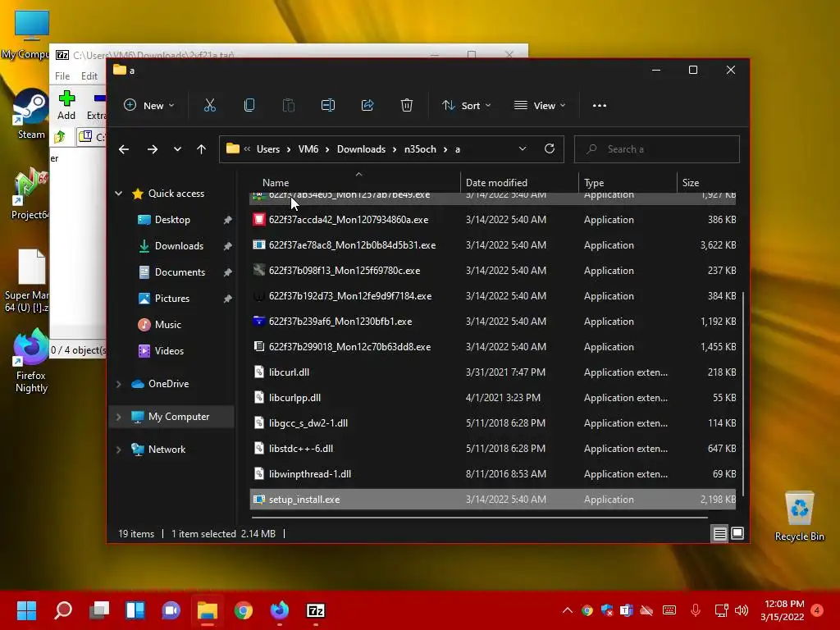Select Documents in navigation pane
The height and width of the screenshot is (630, 840).
click(180, 272)
